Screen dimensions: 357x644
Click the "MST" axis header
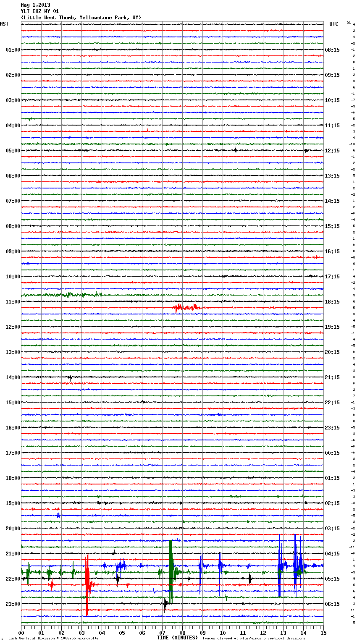[4, 24]
